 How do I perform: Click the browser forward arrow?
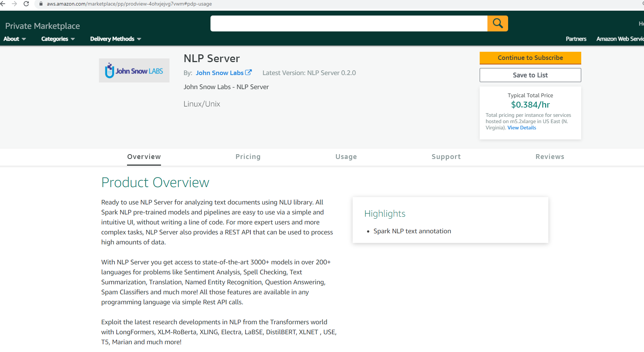14,4
